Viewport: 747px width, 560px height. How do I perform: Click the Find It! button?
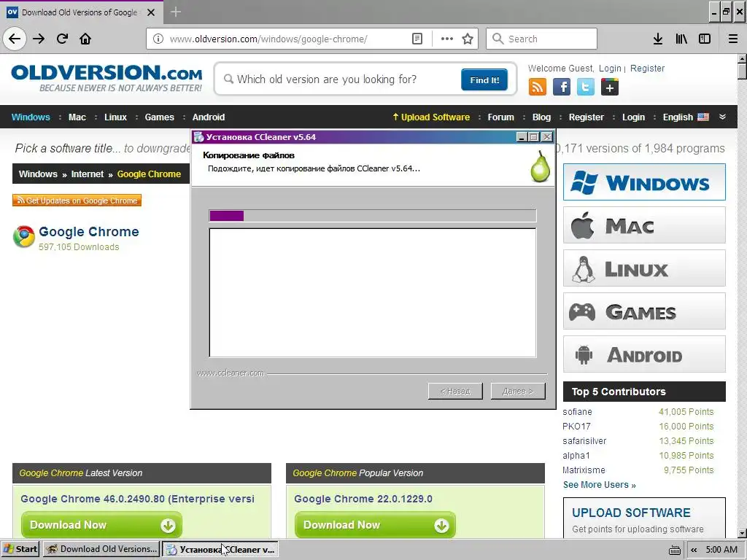click(x=484, y=79)
